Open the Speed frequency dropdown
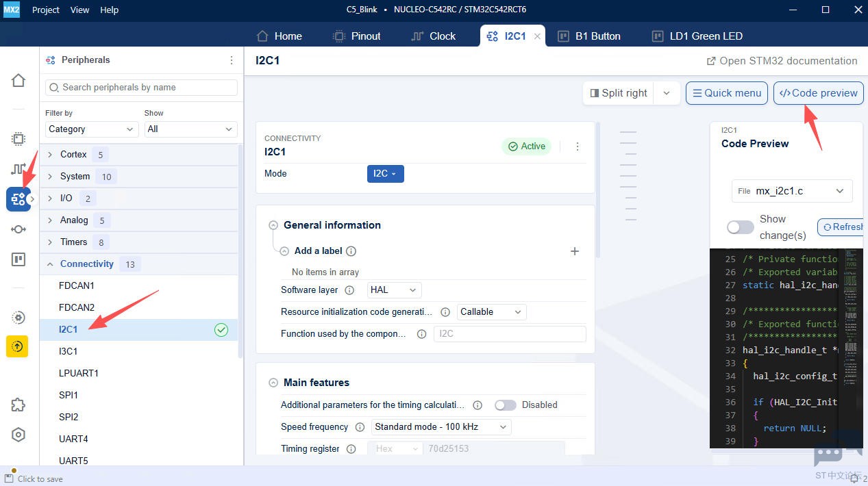This screenshot has width=868, height=486. [441, 427]
